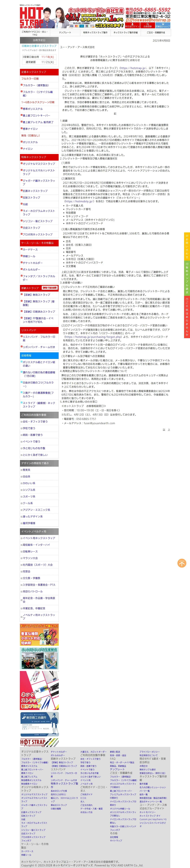Image resolution: width=190 pixels, height=868 pixels.
Task: Open 印刷あり定番ネックストラップ link
Action: click(x=39, y=46)
